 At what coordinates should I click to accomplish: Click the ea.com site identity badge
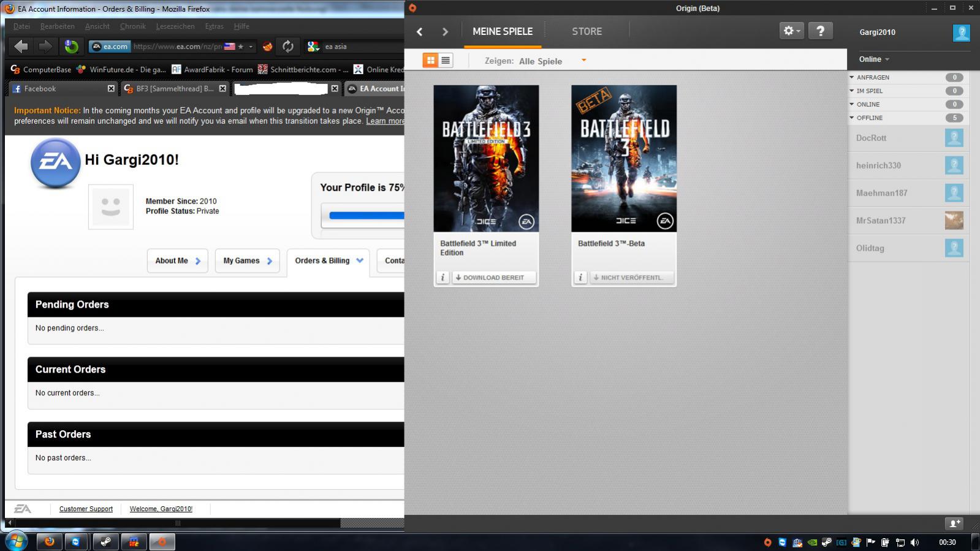[110, 46]
